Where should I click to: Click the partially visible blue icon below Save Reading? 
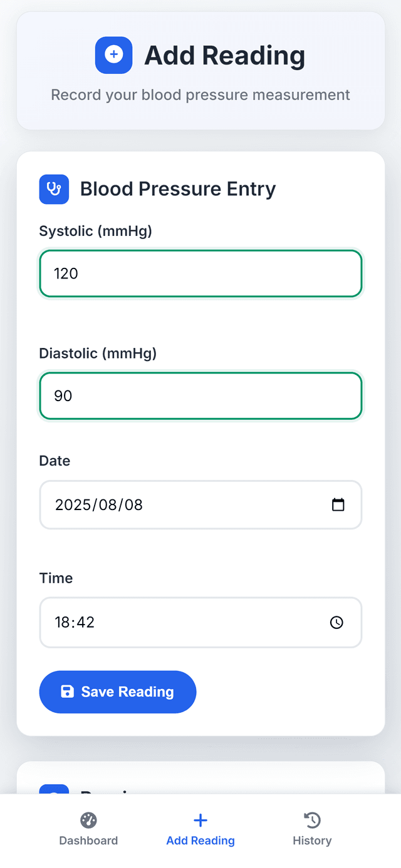[54, 790]
